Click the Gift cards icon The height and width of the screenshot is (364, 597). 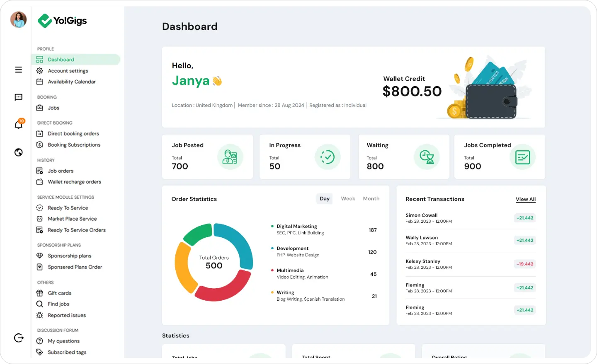pos(39,293)
